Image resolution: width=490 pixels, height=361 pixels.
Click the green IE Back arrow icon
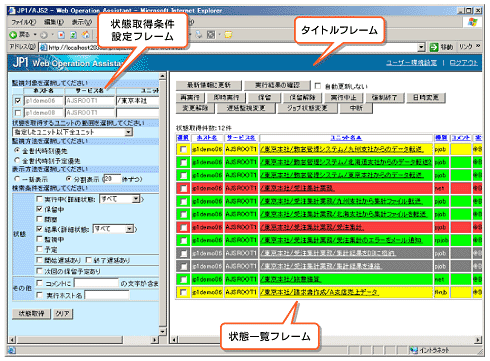coord(13,35)
